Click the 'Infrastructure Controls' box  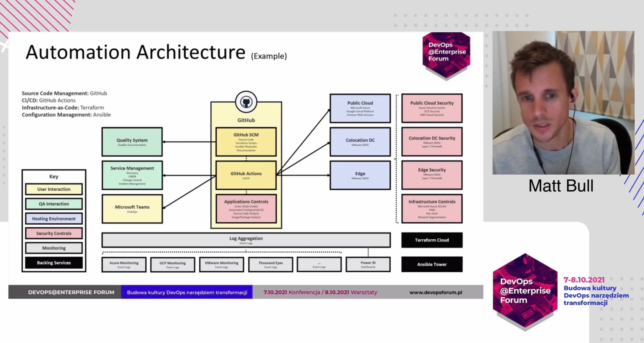point(432,209)
